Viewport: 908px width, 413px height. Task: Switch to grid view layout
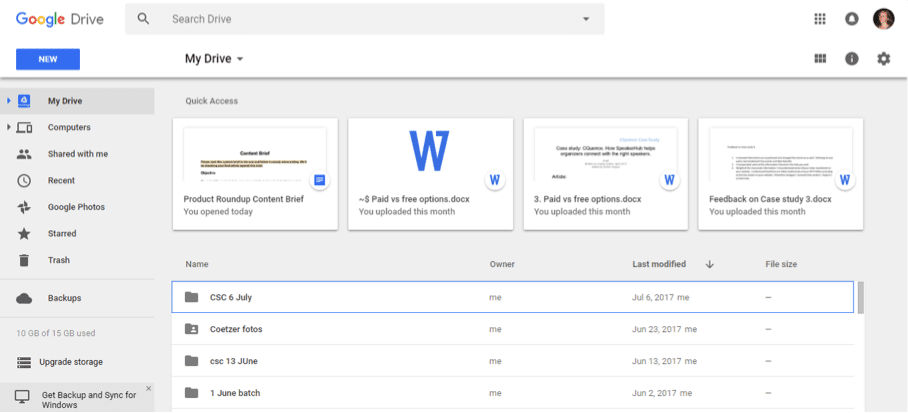pos(819,59)
